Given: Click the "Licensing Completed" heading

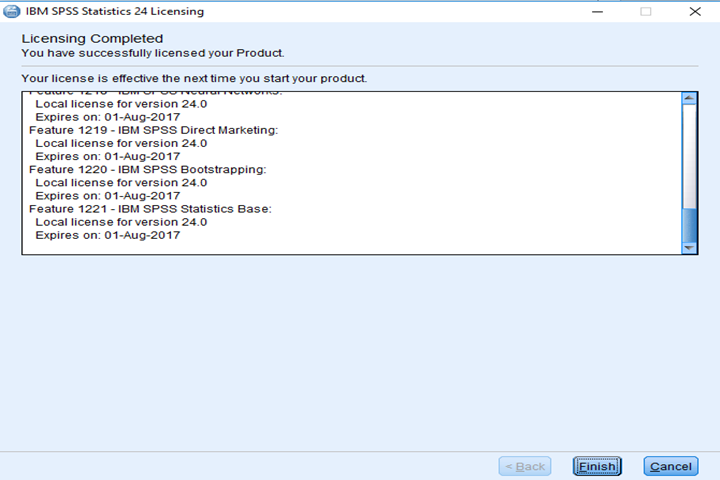Looking at the screenshot, I should (x=92, y=39).
